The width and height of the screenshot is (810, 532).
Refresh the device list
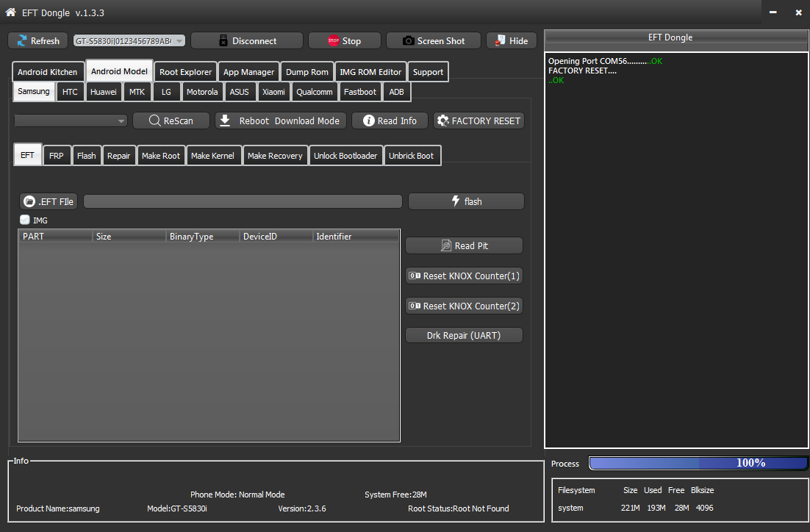pyautogui.click(x=37, y=41)
